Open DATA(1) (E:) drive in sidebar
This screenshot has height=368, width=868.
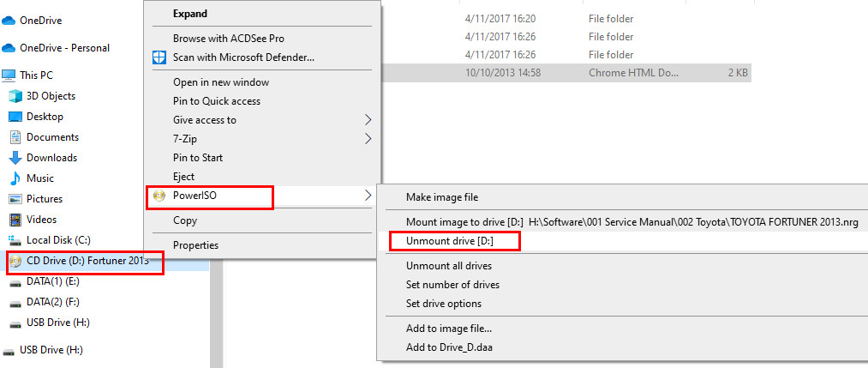[x=52, y=281]
